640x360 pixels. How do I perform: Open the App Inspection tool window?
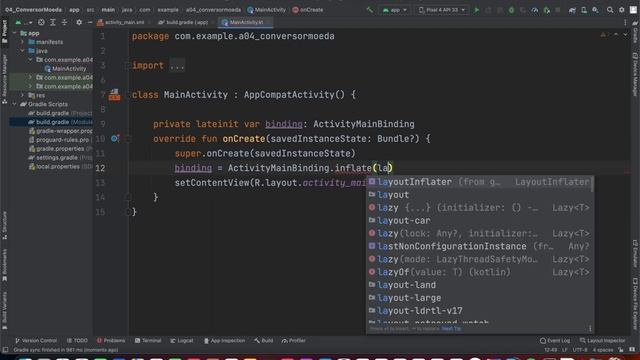pyautogui.click(x=224, y=340)
